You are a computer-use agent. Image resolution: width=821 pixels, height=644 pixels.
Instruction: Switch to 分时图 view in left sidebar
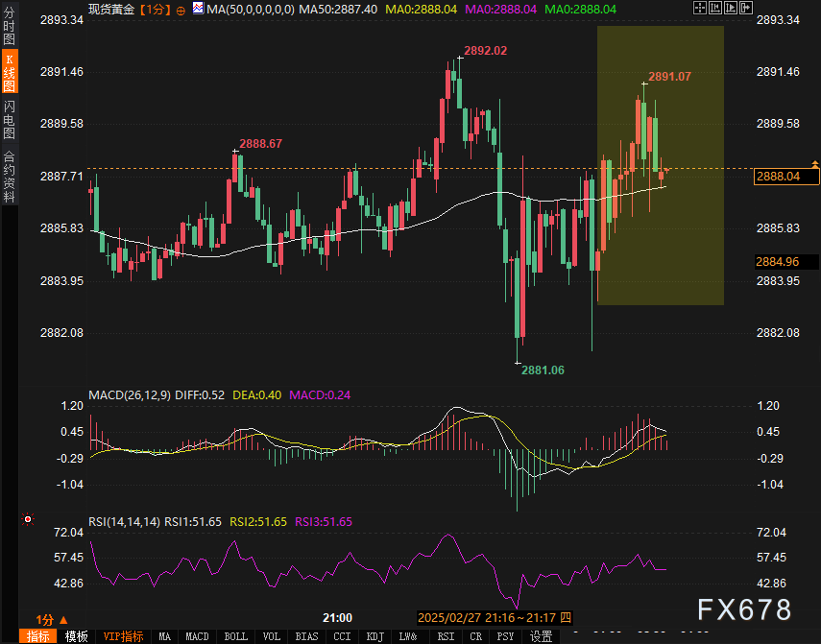point(9,25)
